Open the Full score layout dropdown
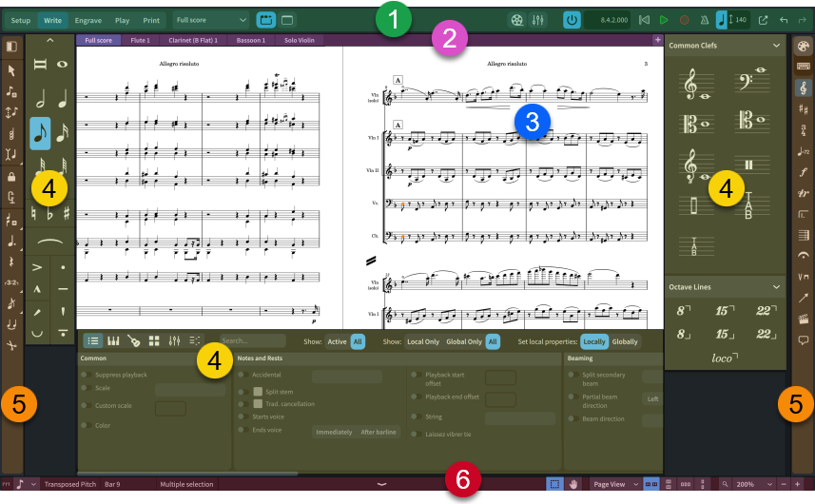 click(211, 19)
